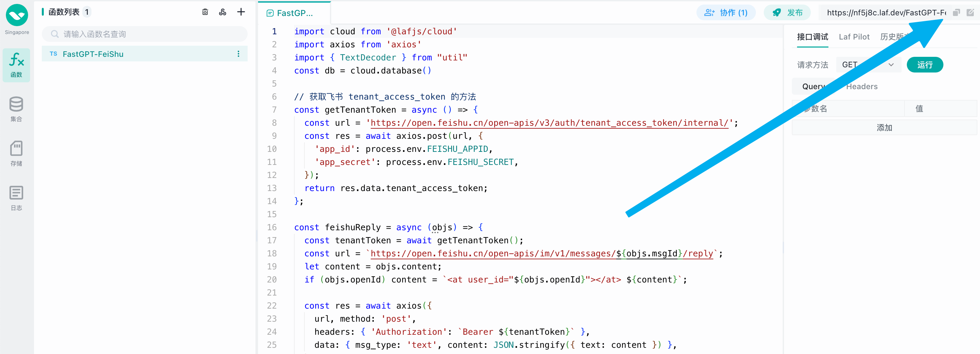Click the webhook trigger icon in function list
Screen dimensions: 980x354
pos(222,12)
